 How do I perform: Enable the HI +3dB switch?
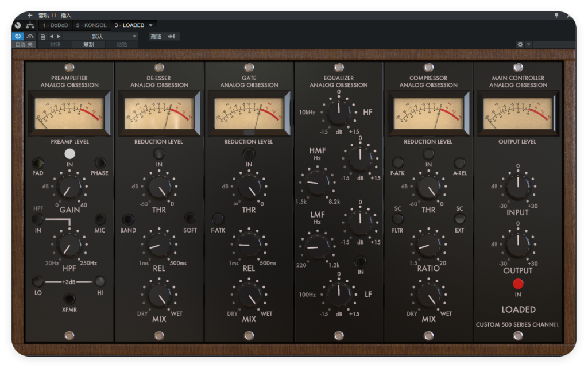click(x=100, y=281)
